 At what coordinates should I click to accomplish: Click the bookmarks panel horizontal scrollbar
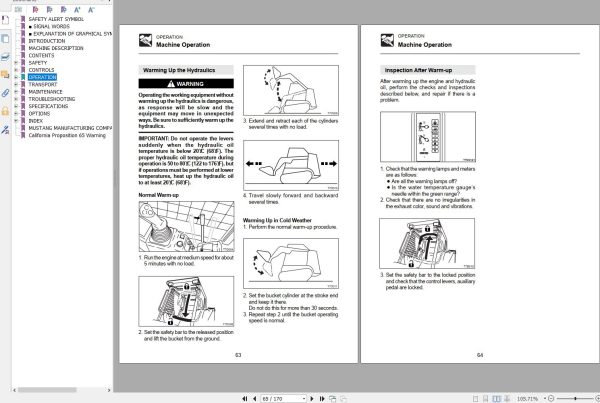pos(47,390)
